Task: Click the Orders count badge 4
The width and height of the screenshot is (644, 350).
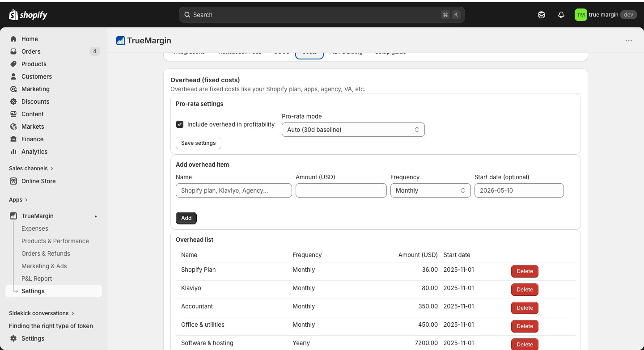Action: [94, 51]
